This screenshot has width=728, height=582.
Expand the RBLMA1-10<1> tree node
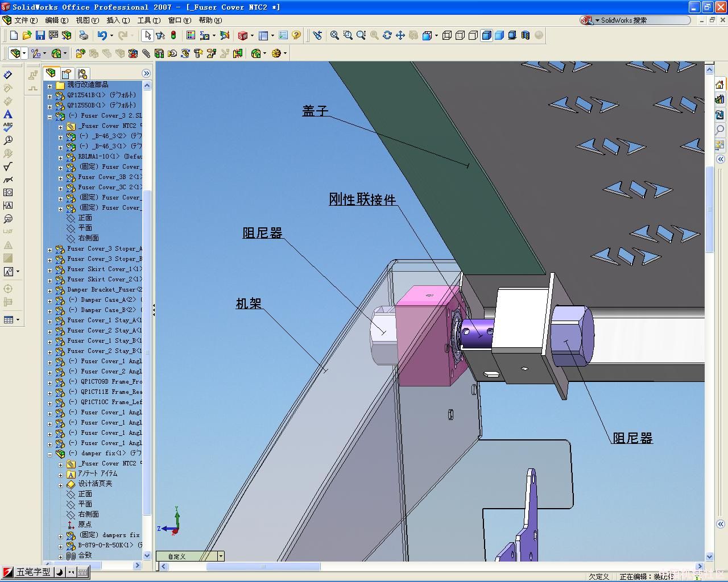pyautogui.click(x=60, y=157)
